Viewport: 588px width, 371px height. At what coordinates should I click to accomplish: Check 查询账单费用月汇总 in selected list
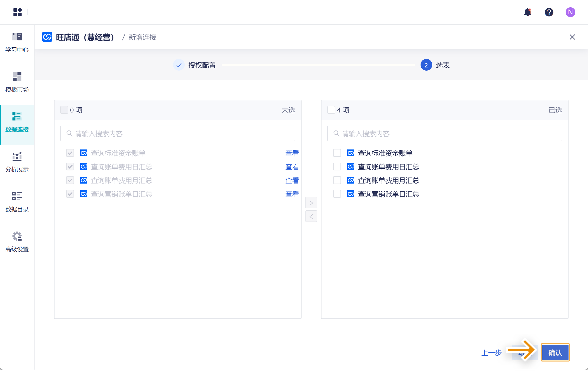pyautogui.click(x=337, y=180)
